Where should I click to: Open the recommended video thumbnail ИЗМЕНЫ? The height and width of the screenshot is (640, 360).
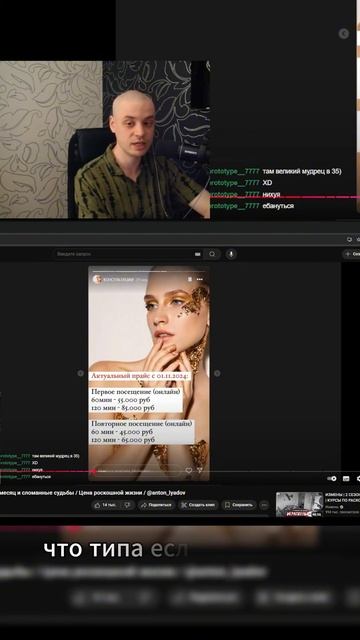[299, 504]
